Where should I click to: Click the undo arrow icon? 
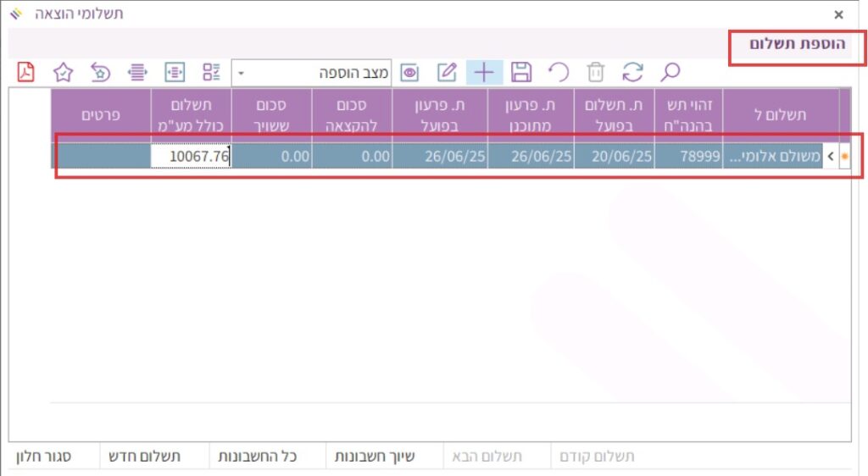tap(559, 73)
